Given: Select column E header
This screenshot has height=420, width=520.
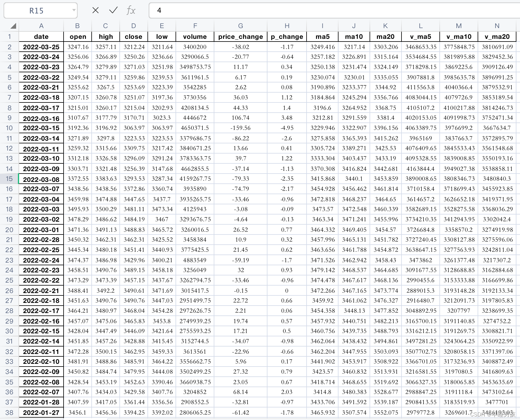Looking at the screenshot, I should coord(162,26).
